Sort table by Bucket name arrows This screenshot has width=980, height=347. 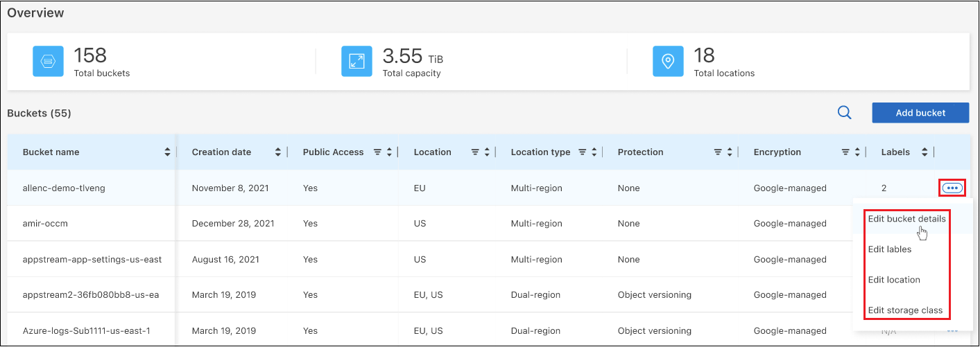tap(167, 152)
